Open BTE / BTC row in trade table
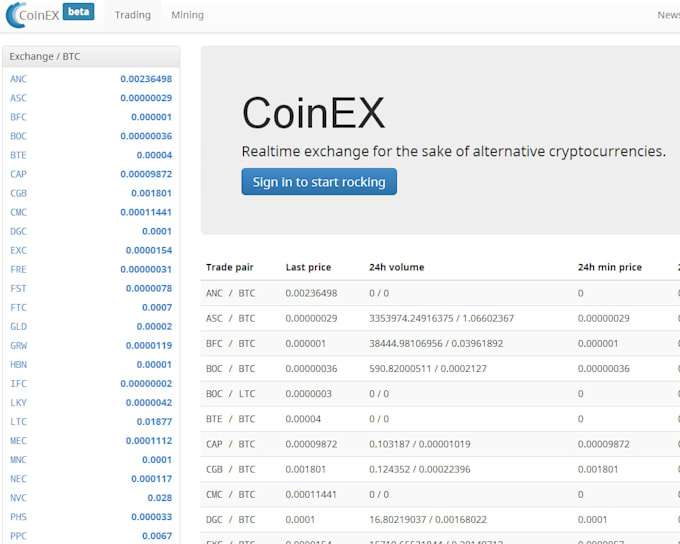 [x=440, y=419]
